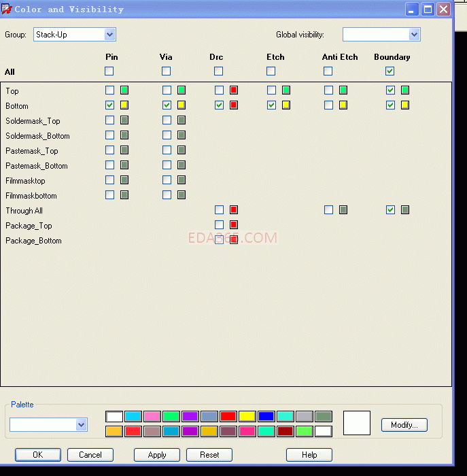Uncheck Bottom layer Via visibility checkbox
The height and width of the screenshot is (476, 467).
coord(167,105)
